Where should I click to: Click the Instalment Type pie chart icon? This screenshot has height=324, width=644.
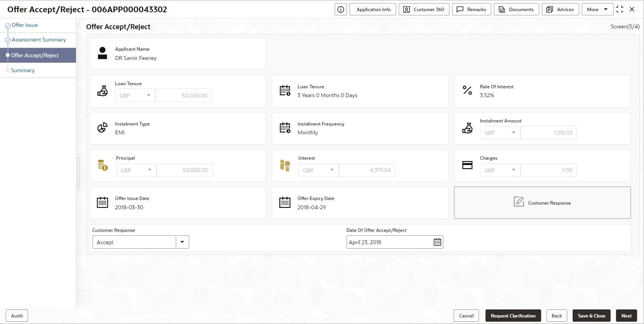click(102, 128)
